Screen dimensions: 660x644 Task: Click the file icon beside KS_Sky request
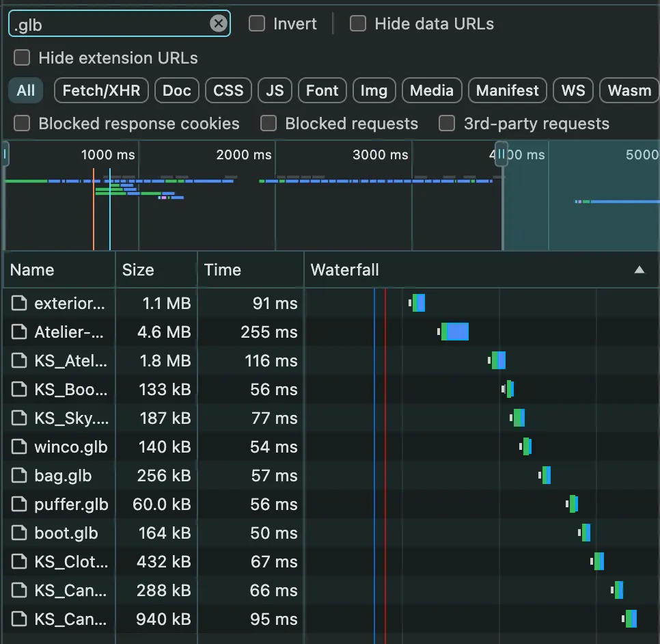pyautogui.click(x=19, y=418)
